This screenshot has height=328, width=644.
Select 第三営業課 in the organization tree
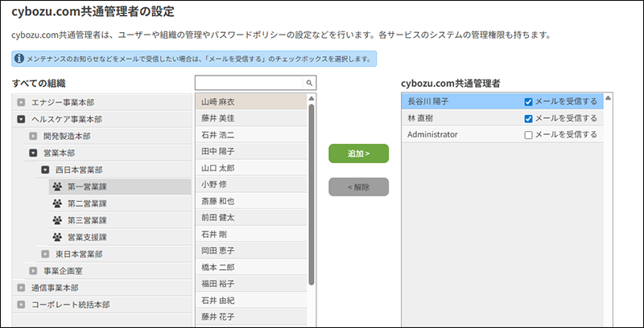(120, 220)
